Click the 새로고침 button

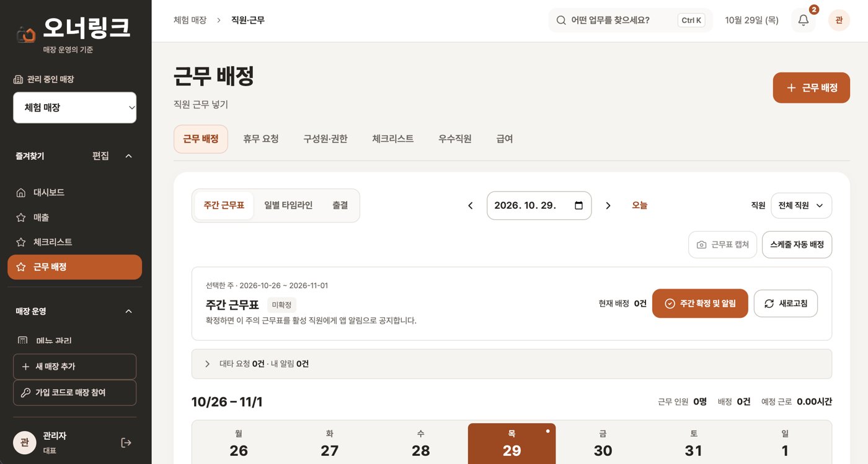[x=786, y=304]
